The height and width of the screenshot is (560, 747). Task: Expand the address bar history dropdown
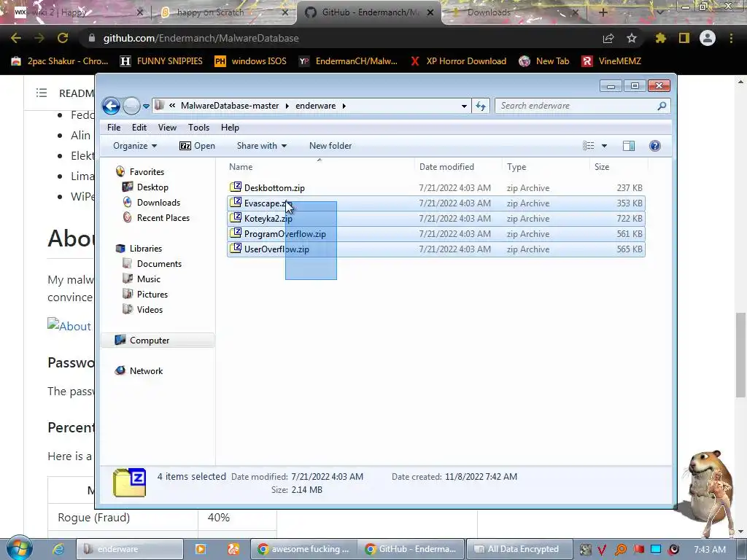(x=464, y=106)
